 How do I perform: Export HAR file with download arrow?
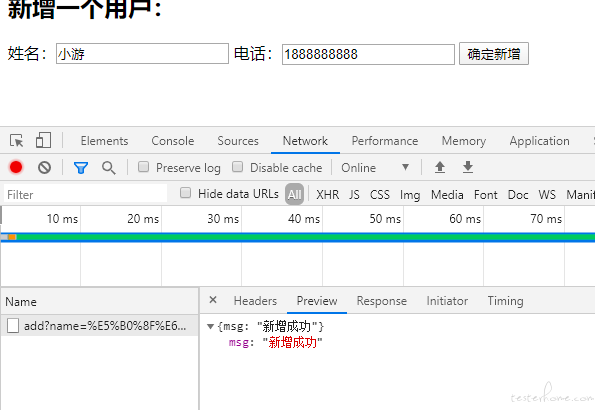(468, 167)
